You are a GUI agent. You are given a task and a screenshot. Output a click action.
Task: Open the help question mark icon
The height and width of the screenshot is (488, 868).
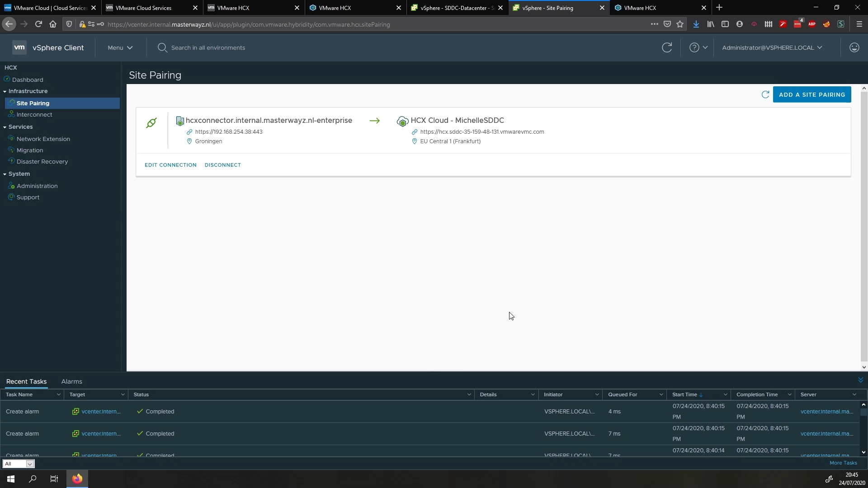pos(694,47)
